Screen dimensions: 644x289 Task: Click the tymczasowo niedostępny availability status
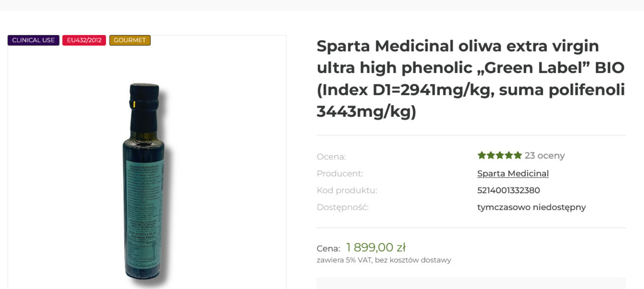point(531,207)
